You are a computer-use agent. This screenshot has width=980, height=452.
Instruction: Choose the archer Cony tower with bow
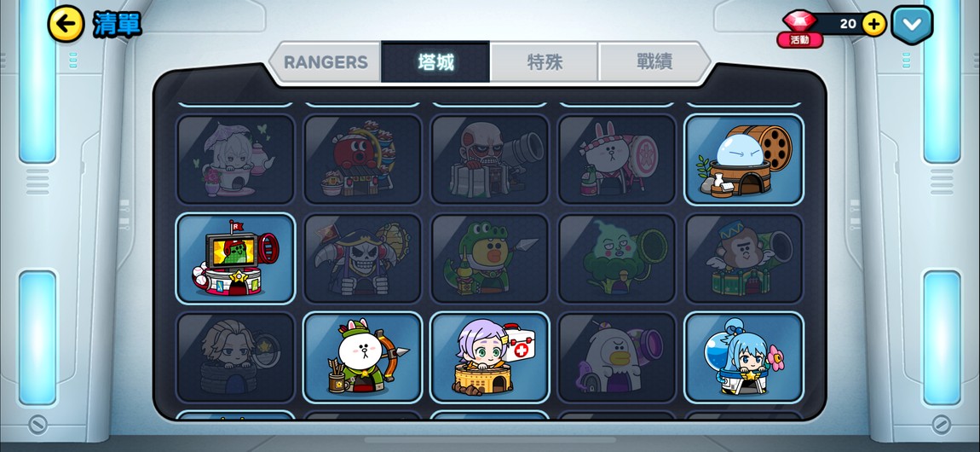[x=362, y=357]
